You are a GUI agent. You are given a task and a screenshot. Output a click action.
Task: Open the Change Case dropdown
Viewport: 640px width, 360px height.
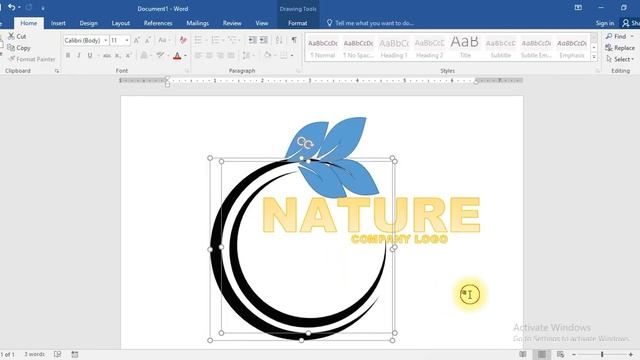point(164,40)
